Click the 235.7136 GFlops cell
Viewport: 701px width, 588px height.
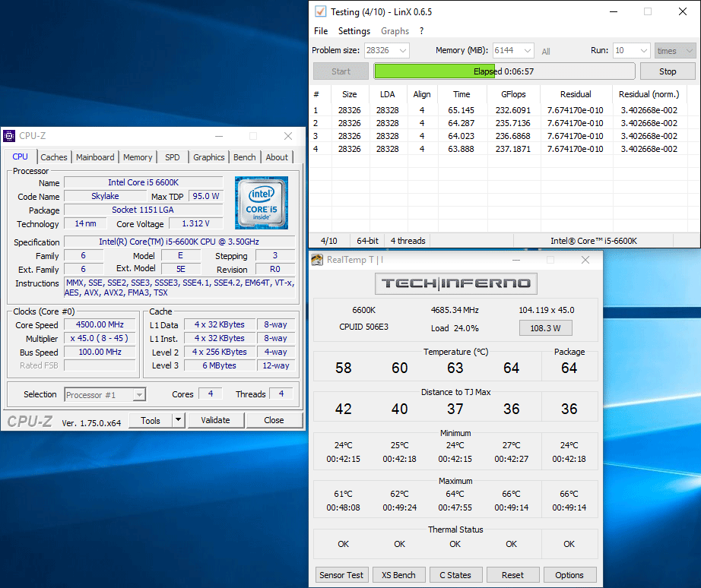click(512, 123)
